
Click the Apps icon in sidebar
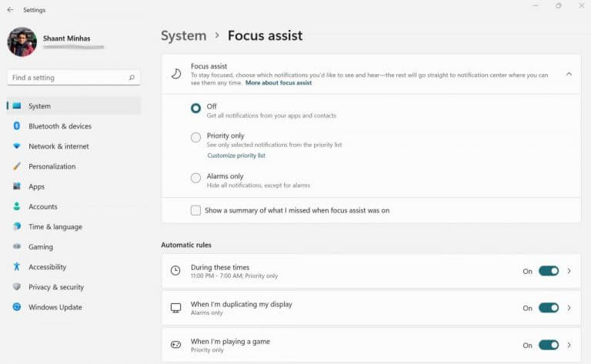(17, 186)
